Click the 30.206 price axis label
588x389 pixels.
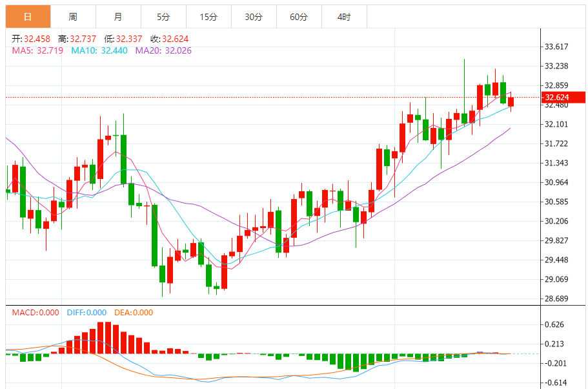[x=556, y=221]
